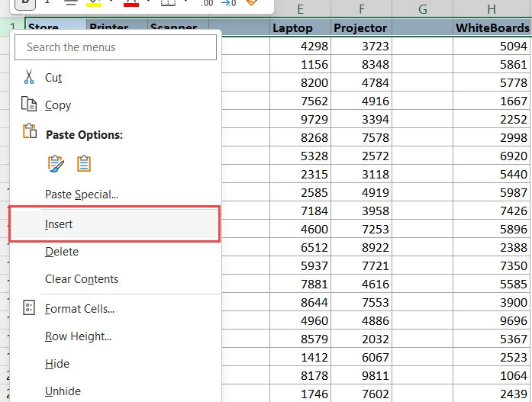Apply the yellow fill color
This screenshot has width=532, height=402.
click(94, 3)
